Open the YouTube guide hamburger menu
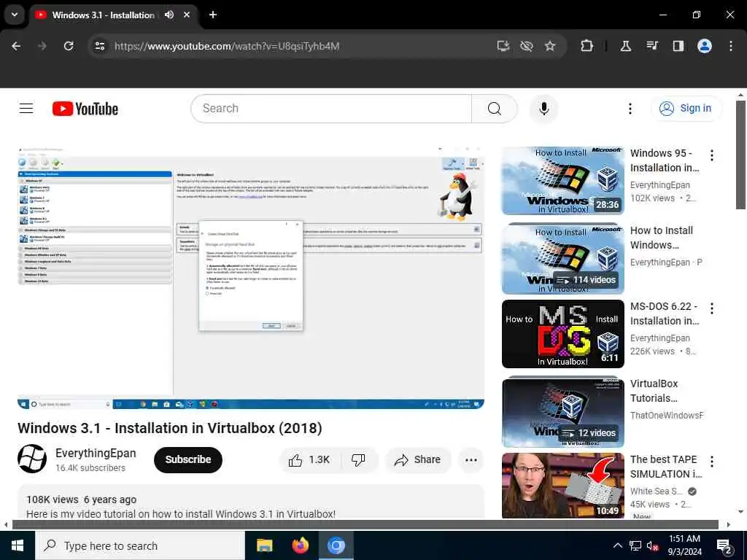 click(x=26, y=109)
